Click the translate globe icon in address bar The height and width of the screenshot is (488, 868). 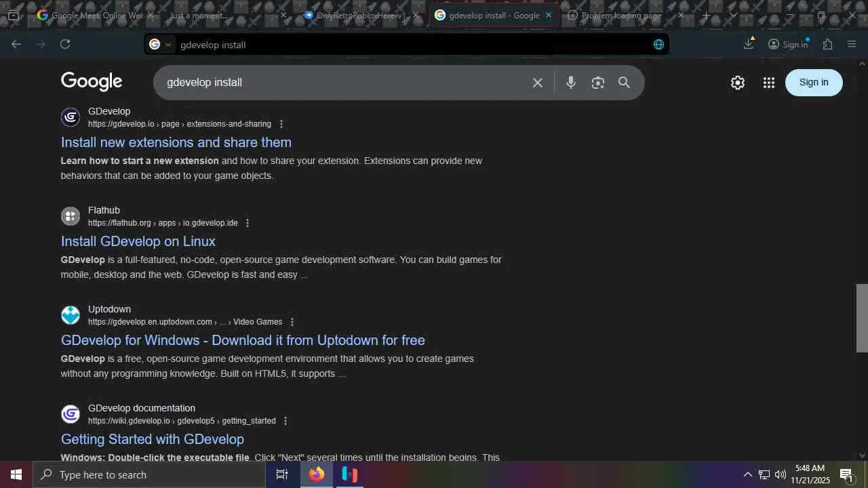point(658,44)
